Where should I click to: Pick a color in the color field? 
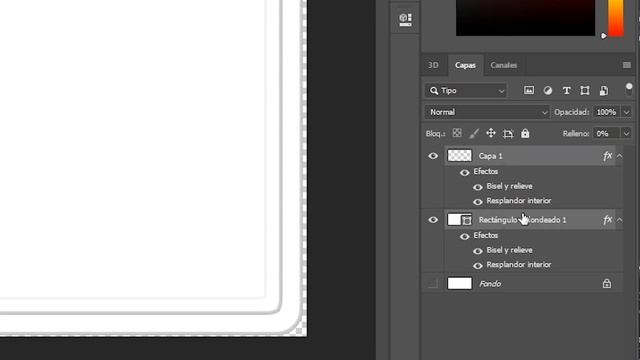tap(525, 18)
